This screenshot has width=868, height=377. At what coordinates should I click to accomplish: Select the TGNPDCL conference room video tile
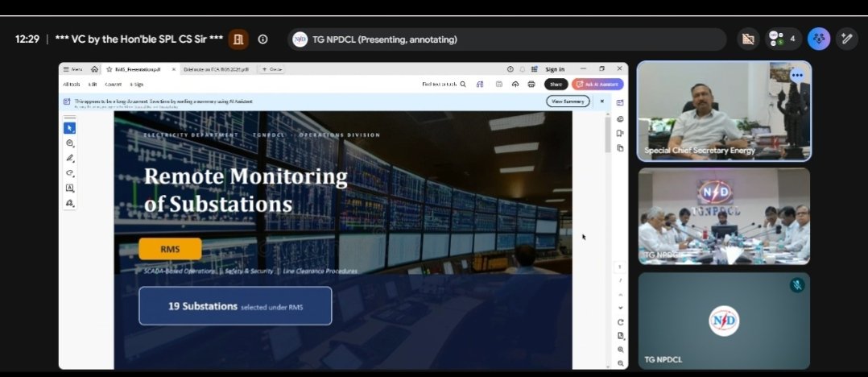[724, 216]
